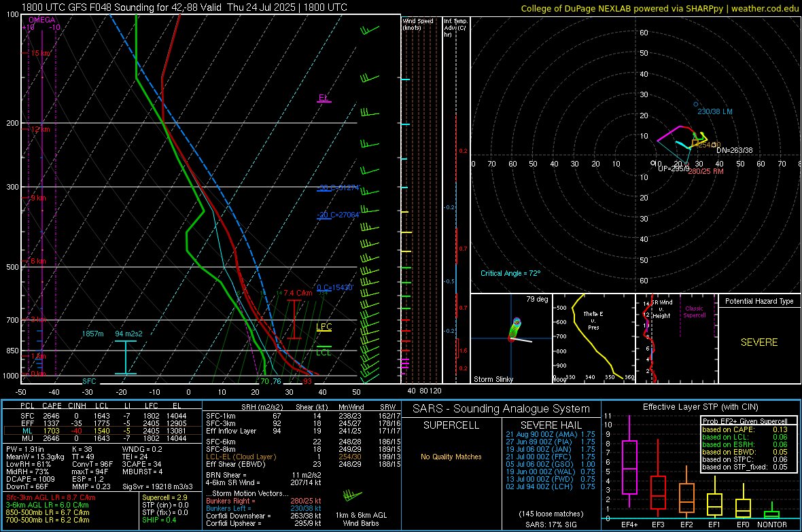The image size is (802, 532).
Task: Click the 'Potential Hazard Type' header
Action: tap(759, 301)
